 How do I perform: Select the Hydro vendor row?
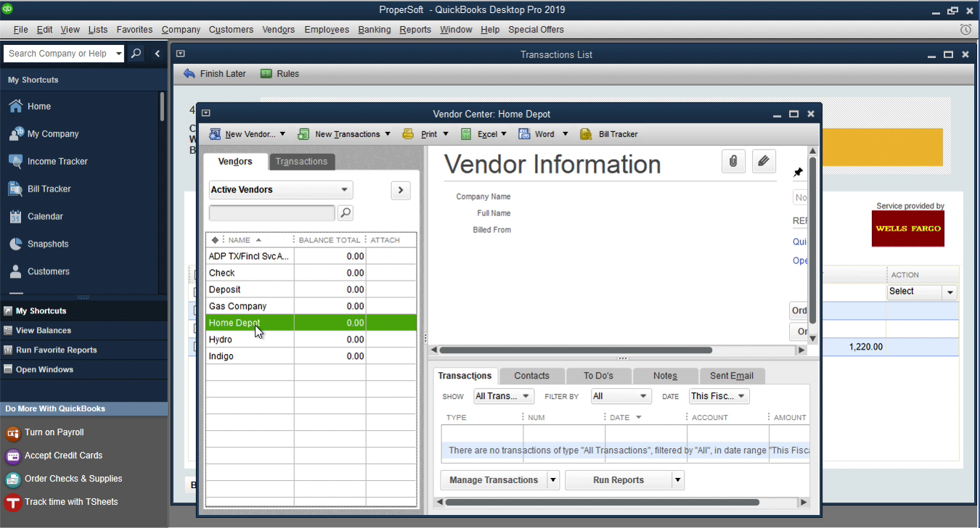[x=311, y=340]
